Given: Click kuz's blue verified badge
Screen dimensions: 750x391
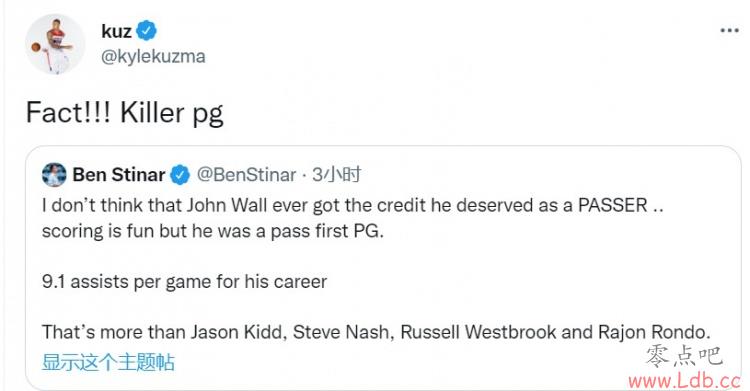Looking at the screenshot, I should click(146, 31).
